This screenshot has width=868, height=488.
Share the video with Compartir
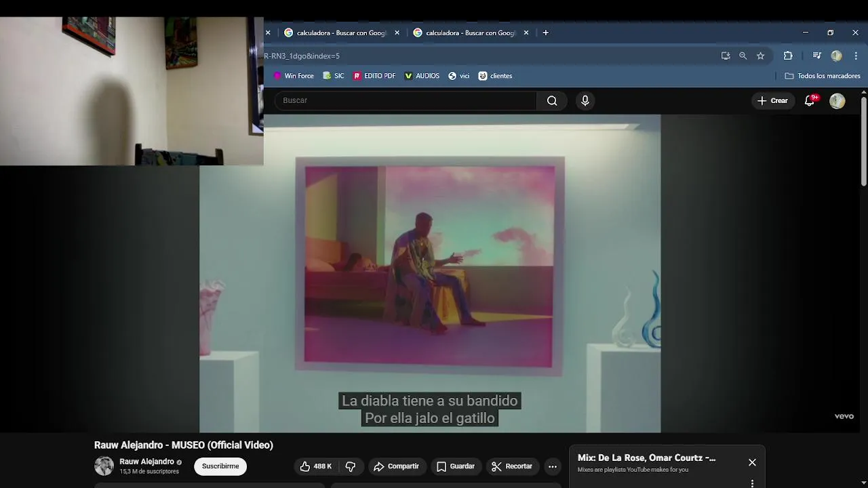click(x=397, y=466)
